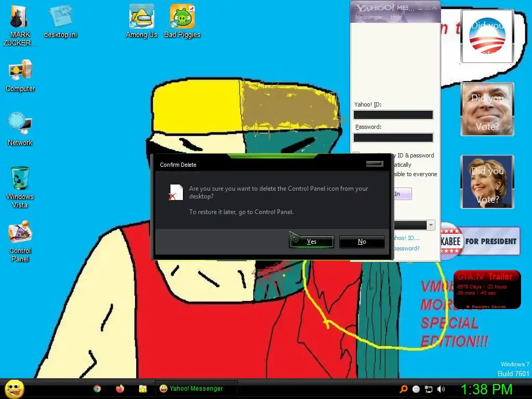
Task: Open the Windows Vista recycle bin icon
Action: click(x=20, y=187)
